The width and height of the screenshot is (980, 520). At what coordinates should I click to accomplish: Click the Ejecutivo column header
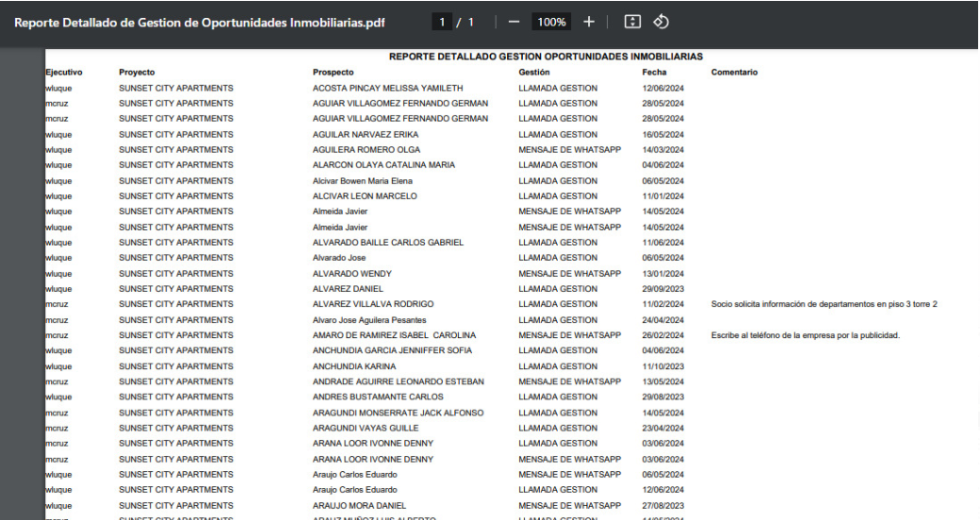(64, 73)
